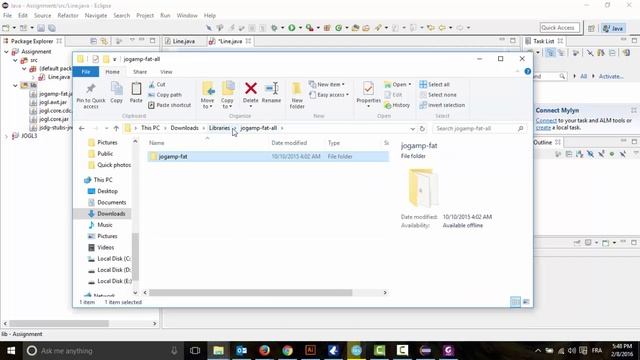Click the Date modified column header
Image resolution: width=640 pixels, height=360 pixels.
click(289, 143)
